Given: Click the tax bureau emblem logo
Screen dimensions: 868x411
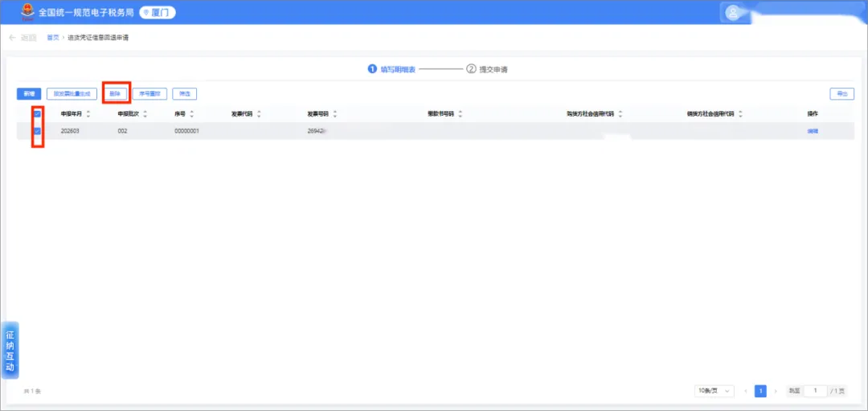Looking at the screenshot, I should click(x=27, y=12).
